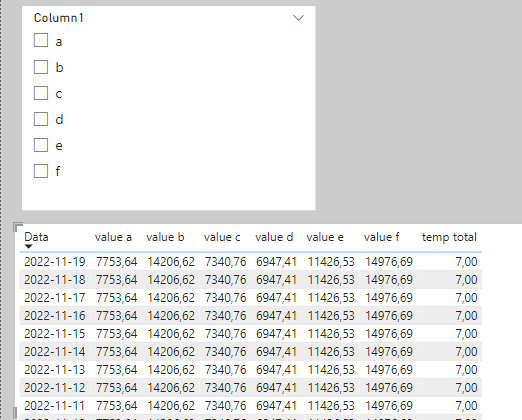
Task: Check the 'b' slicer checkbox
Action: 41,67
